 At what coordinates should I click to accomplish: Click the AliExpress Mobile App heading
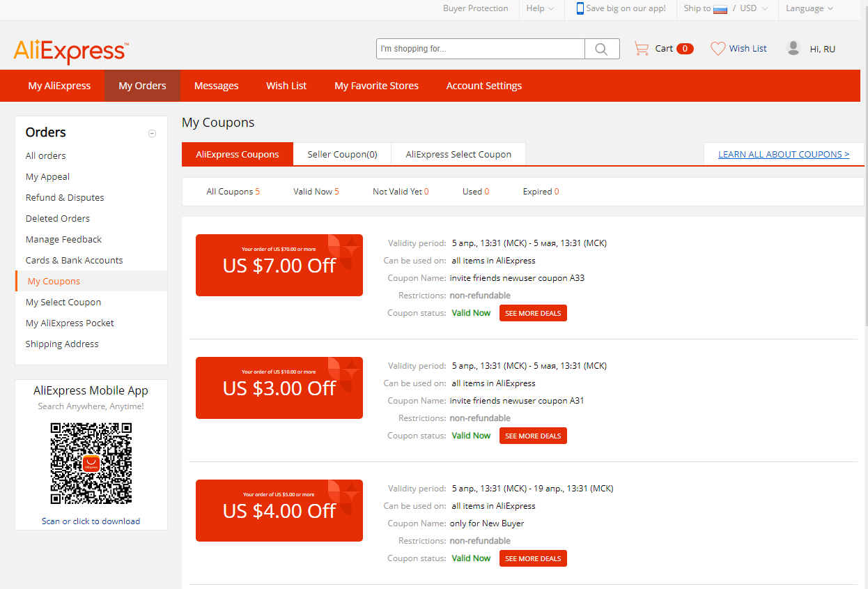click(x=91, y=390)
